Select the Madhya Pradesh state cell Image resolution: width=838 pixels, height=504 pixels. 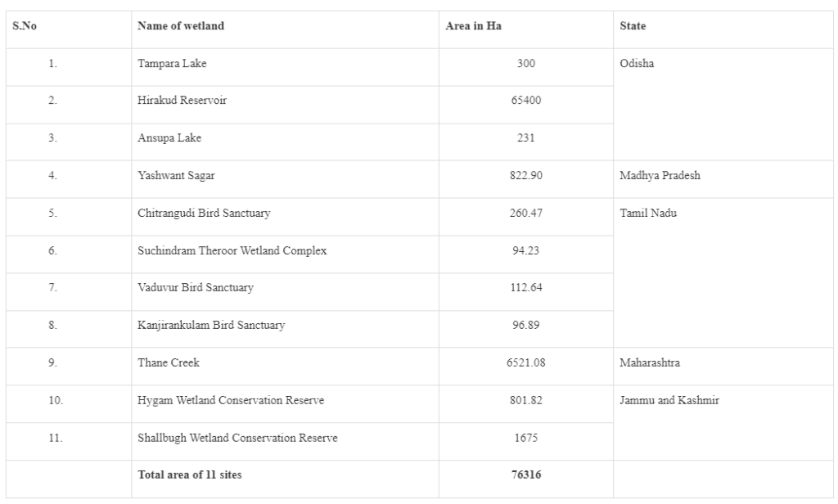(x=660, y=176)
